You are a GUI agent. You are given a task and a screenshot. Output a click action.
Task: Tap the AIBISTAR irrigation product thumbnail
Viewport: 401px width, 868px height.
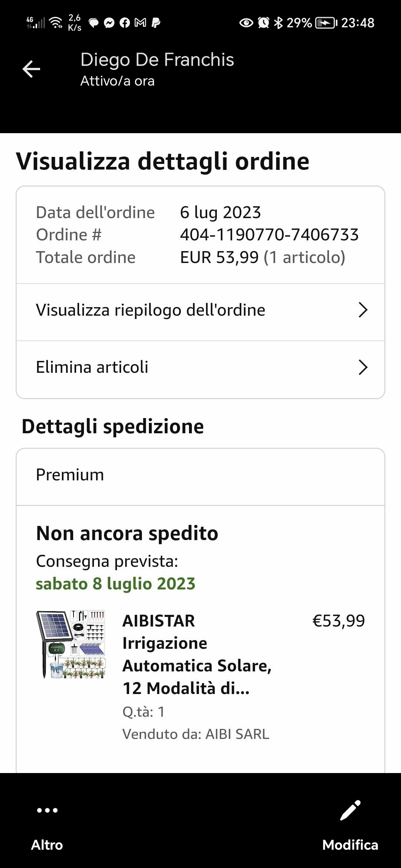(71, 644)
